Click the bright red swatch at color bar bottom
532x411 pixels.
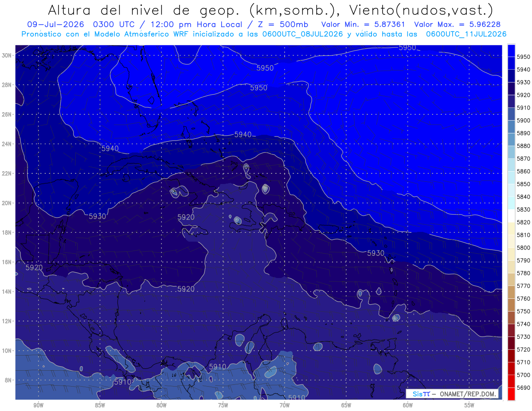(x=511, y=394)
